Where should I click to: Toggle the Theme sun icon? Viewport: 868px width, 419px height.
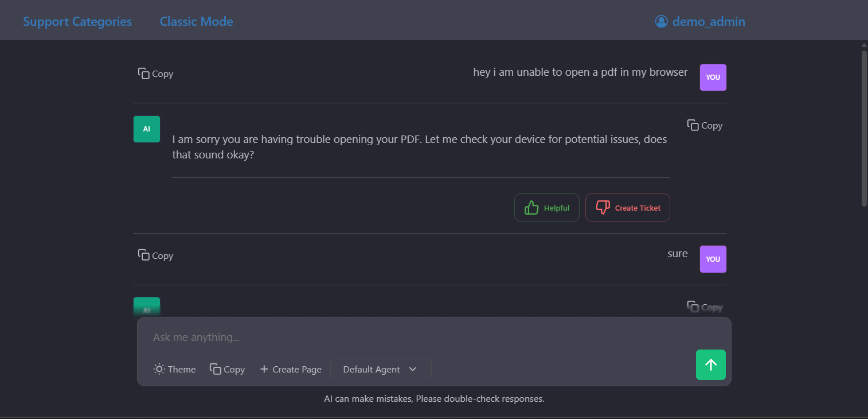(159, 369)
